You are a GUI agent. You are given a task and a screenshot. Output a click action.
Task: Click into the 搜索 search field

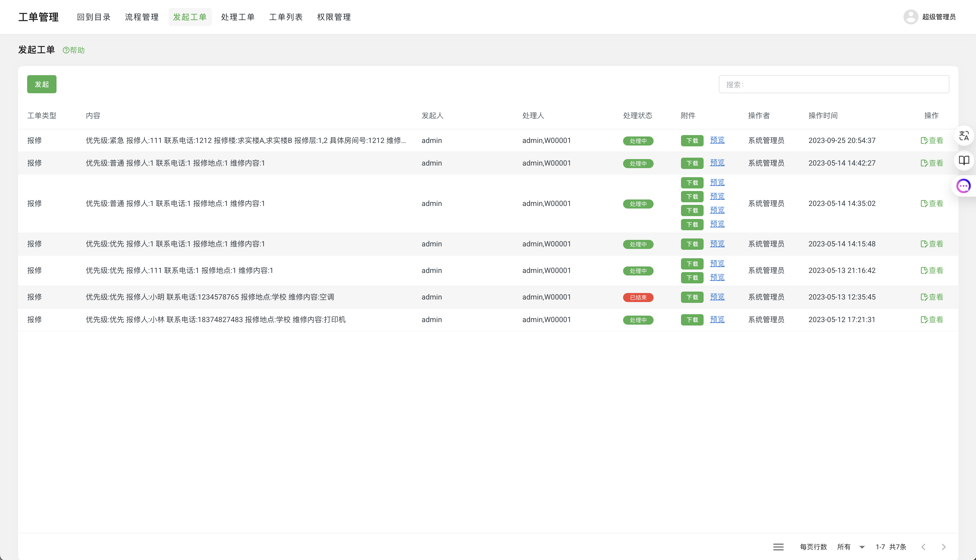(x=834, y=84)
